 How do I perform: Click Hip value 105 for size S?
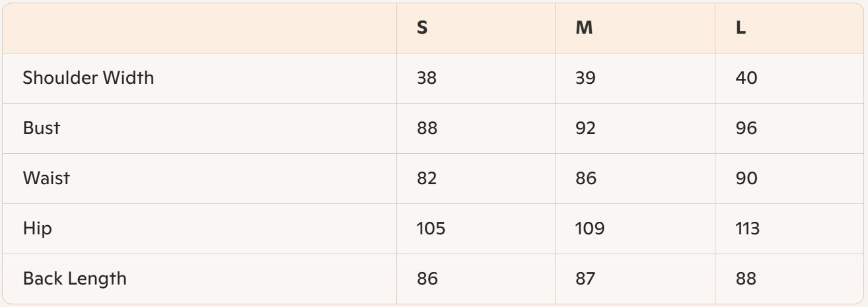(x=431, y=228)
